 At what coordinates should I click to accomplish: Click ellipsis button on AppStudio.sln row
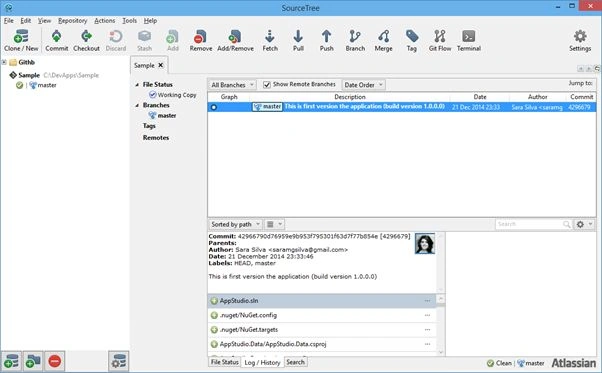click(427, 301)
